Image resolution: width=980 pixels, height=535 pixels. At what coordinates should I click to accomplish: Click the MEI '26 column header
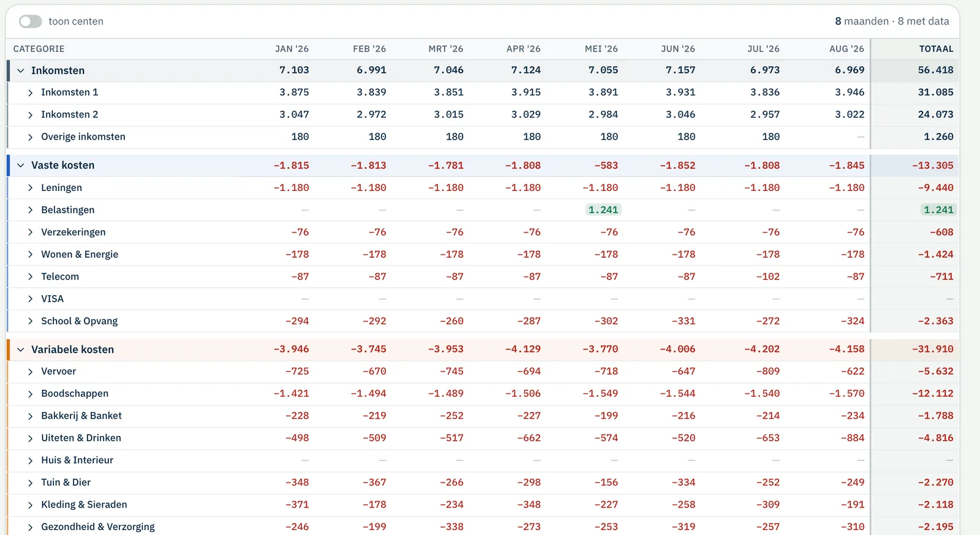coord(601,49)
